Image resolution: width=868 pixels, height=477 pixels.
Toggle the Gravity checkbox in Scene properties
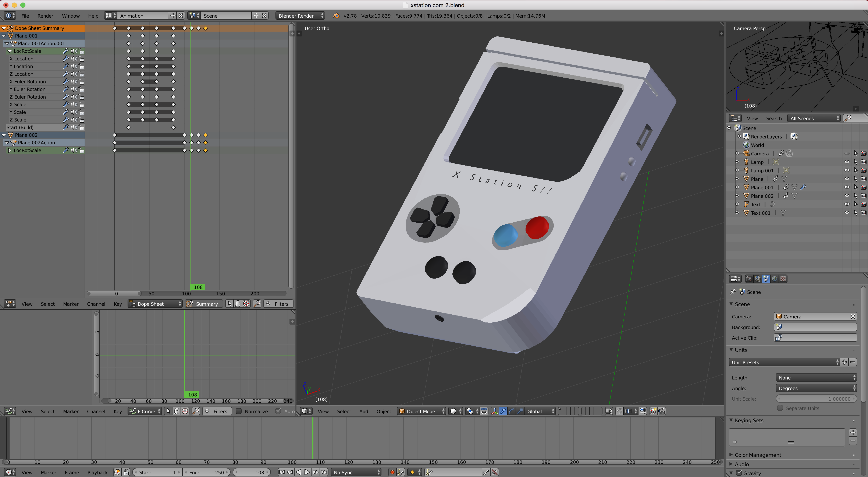point(739,473)
